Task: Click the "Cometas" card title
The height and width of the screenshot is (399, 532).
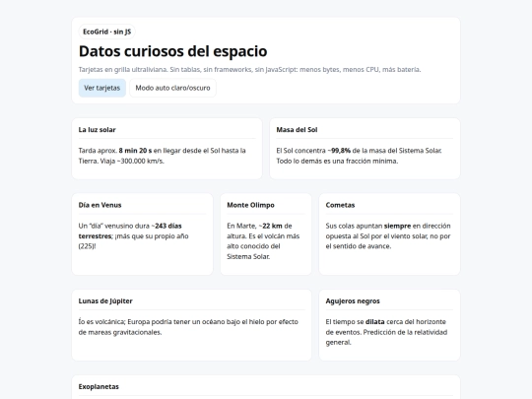Action: coord(340,205)
